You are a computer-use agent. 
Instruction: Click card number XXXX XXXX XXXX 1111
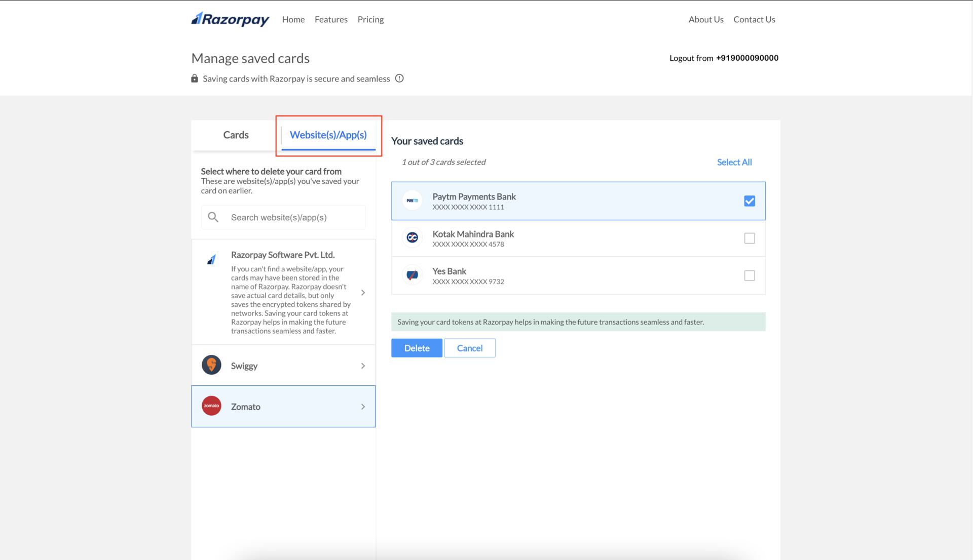pos(468,207)
